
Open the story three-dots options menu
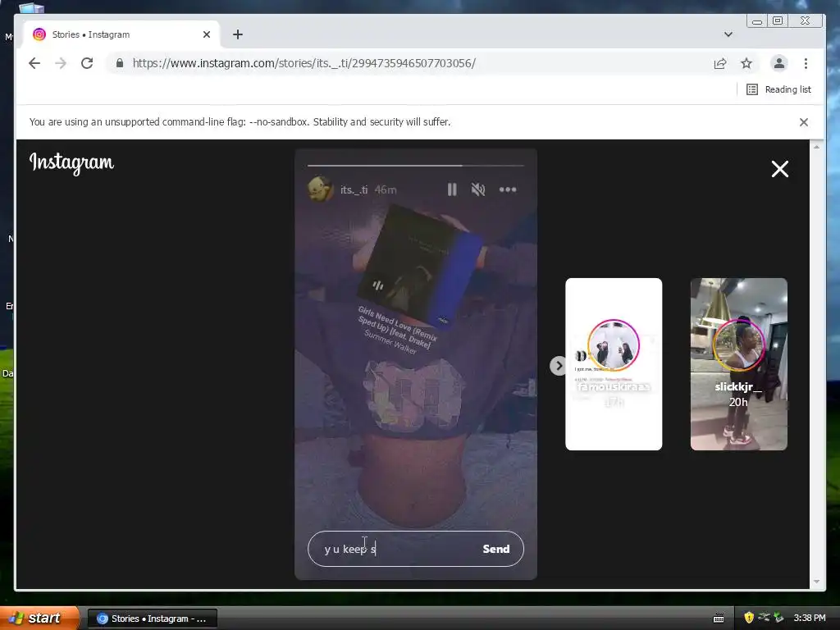coord(508,189)
